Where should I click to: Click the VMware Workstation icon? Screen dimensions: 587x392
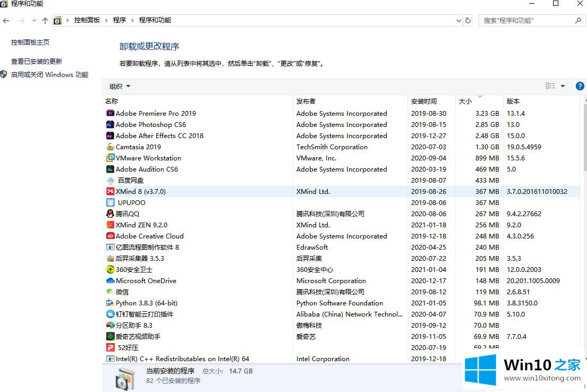[110, 158]
